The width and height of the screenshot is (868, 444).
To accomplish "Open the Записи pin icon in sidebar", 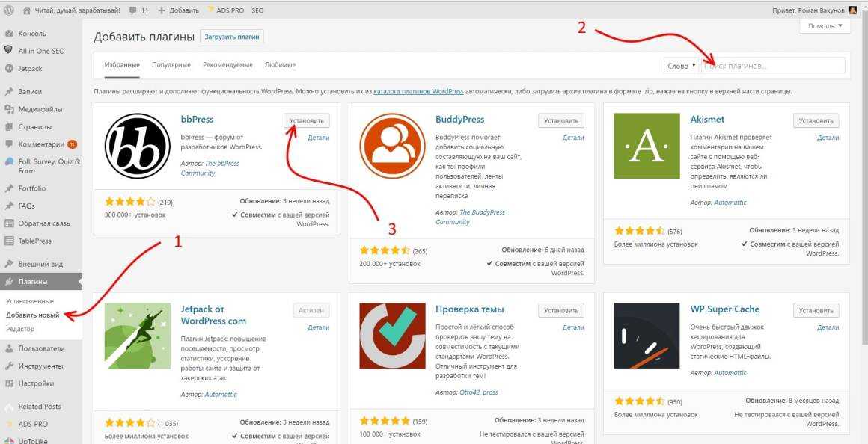I will click(x=9, y=92).
